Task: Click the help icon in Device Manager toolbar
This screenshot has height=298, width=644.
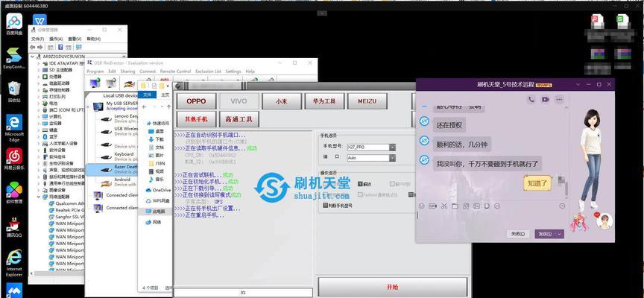Action: pos(60,47)
